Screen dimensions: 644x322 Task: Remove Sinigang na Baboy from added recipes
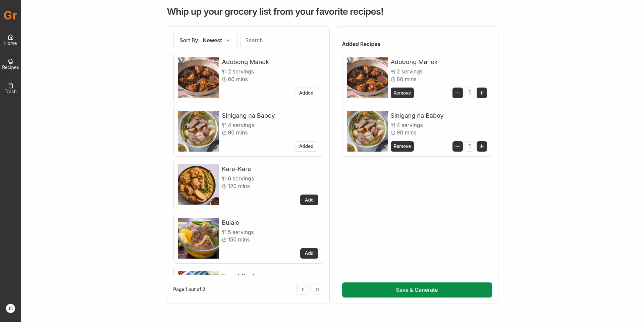pos(402,146)
